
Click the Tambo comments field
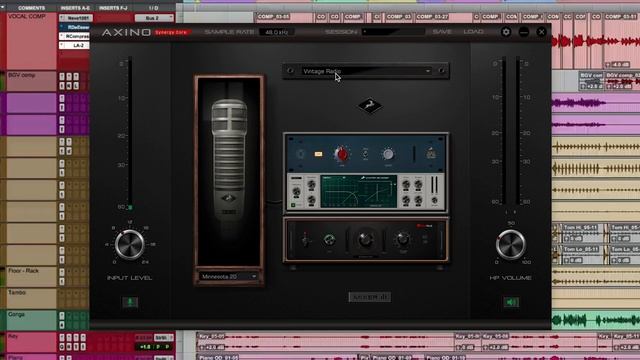31,298
